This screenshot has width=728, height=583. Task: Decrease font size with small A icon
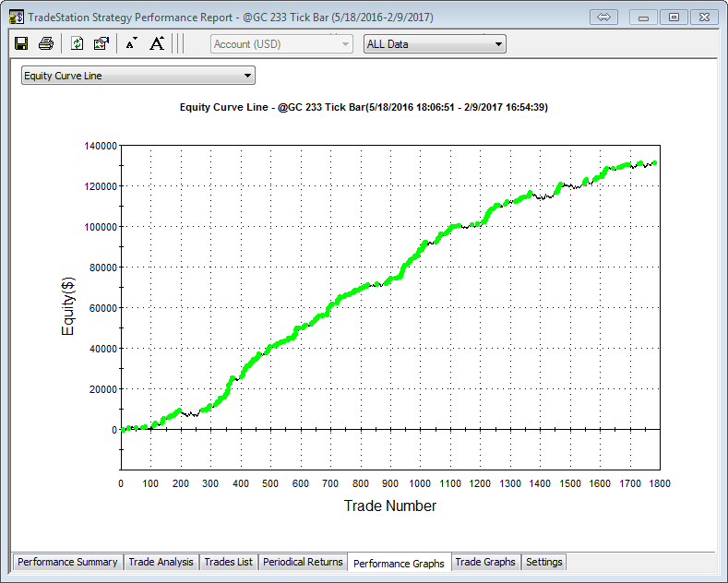(131, 43)
